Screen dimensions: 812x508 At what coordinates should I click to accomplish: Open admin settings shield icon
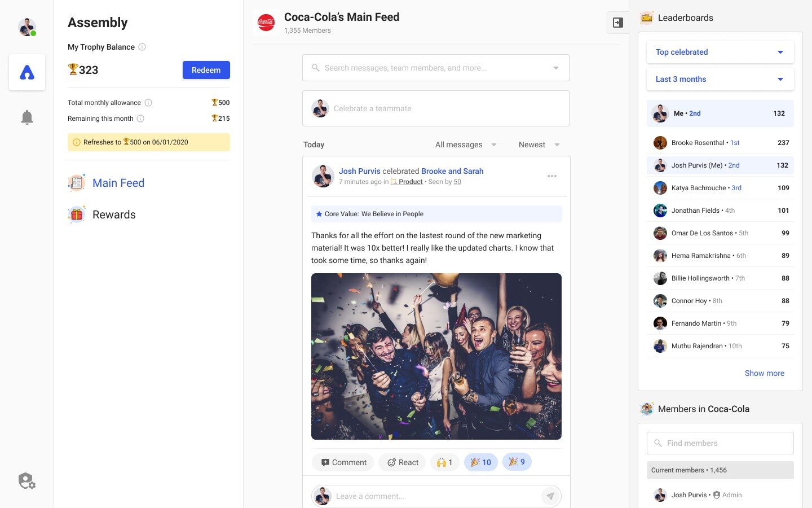point(27,481)
